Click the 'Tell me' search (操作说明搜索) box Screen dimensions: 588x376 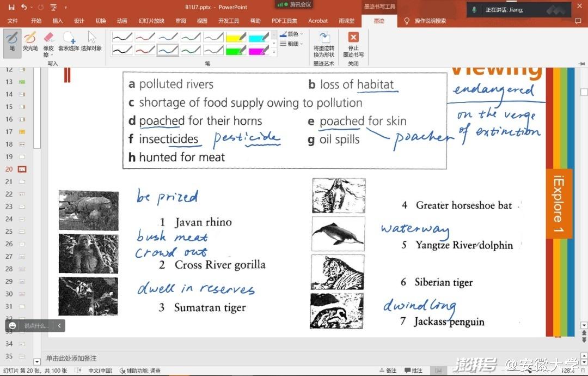click(430, 21)
